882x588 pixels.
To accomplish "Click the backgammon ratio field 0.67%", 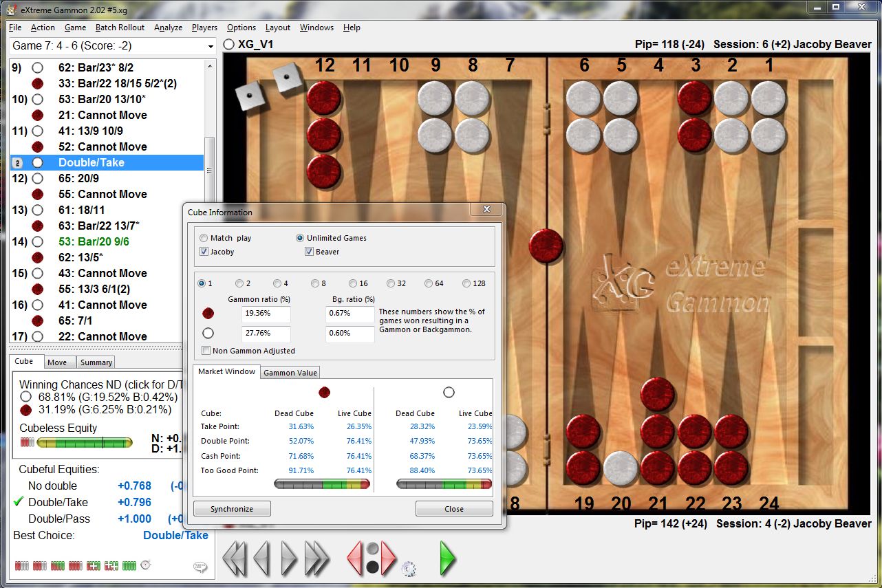I will point(349,314).
